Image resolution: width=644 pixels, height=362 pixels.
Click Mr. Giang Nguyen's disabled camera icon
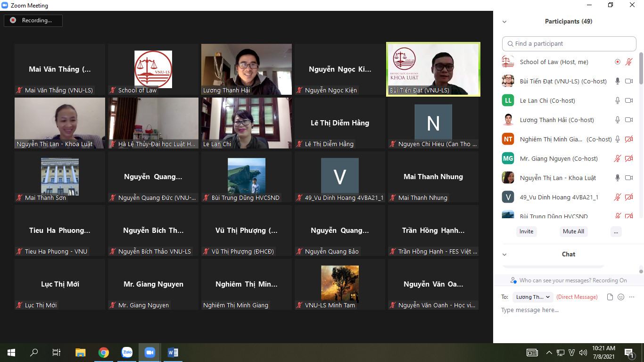(x=628, y=158)
